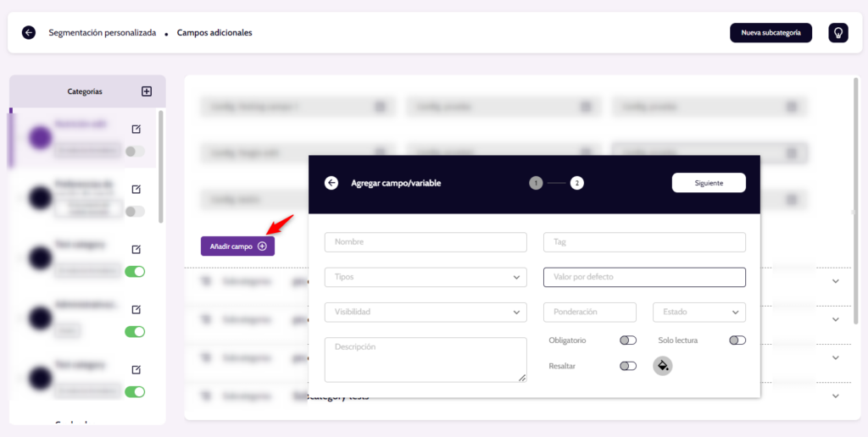Enable the Obligatorio toggle

627,340
